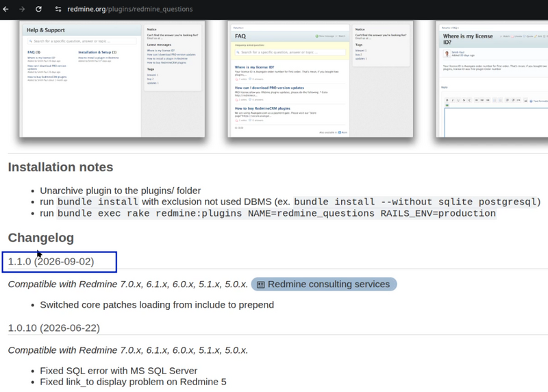Go forward with the browser forward arrow

(22, 9)
